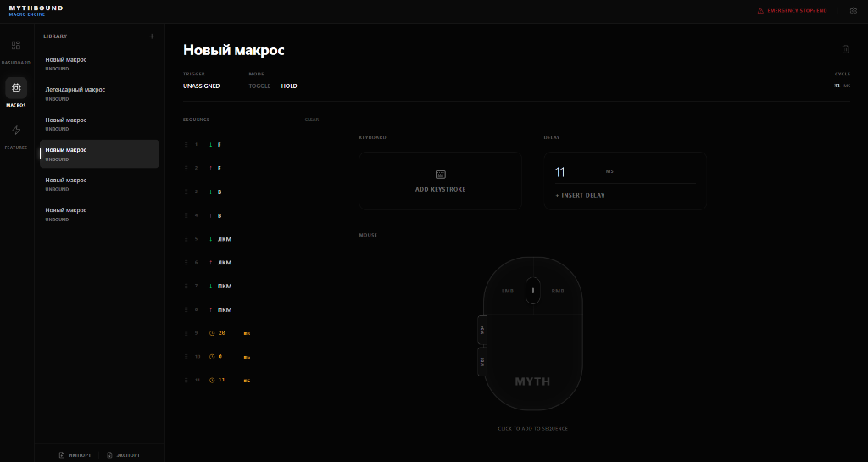Click the Emergency Stop warning indicator
This screenshot has width=868, height=462.
click(x=793, y=10)
